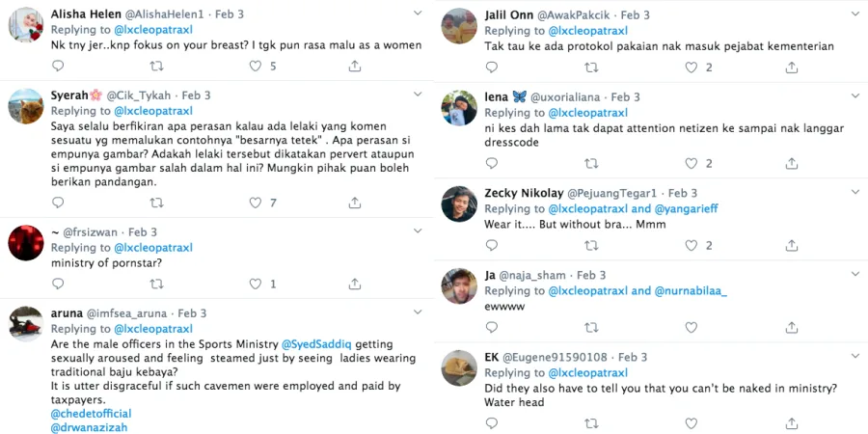868x434 pixels.
Task: Open the @nurnabilaa_ mention in Ja's tweet
Action: (692, 290)
